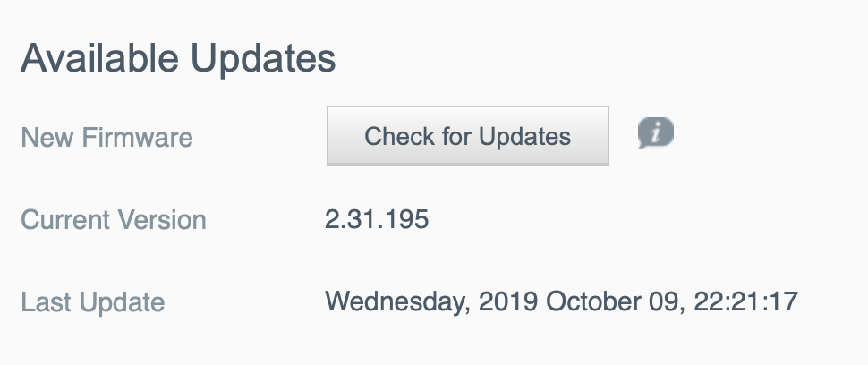
Task: Click the day number 09 in the date
Action: pos(667,301)
